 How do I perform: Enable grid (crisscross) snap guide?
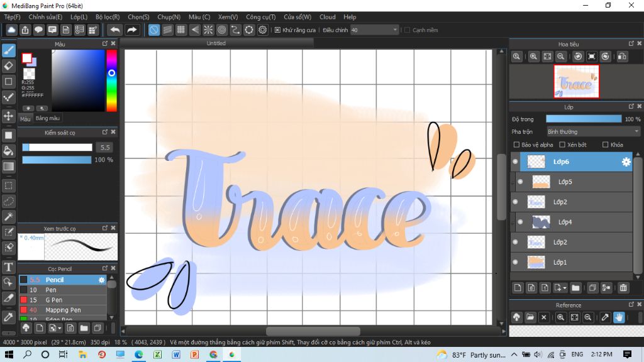point(180,30)
